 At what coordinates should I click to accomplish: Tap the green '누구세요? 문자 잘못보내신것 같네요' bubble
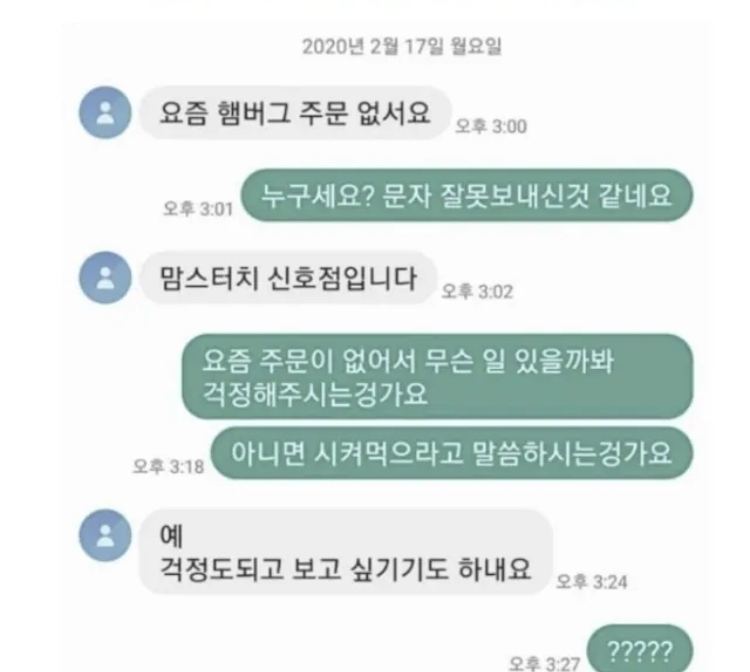[467, 196]
